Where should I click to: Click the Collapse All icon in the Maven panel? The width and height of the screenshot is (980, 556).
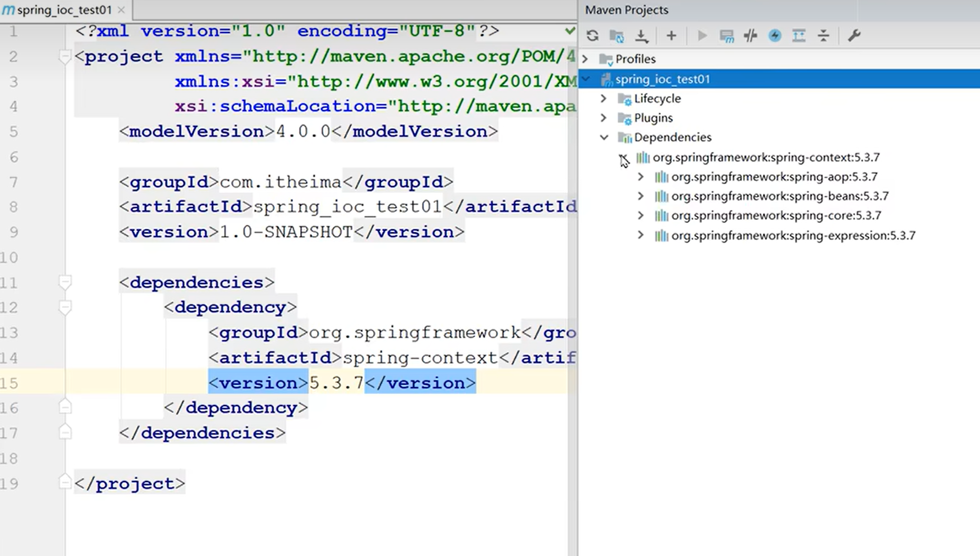coord(823,36)
